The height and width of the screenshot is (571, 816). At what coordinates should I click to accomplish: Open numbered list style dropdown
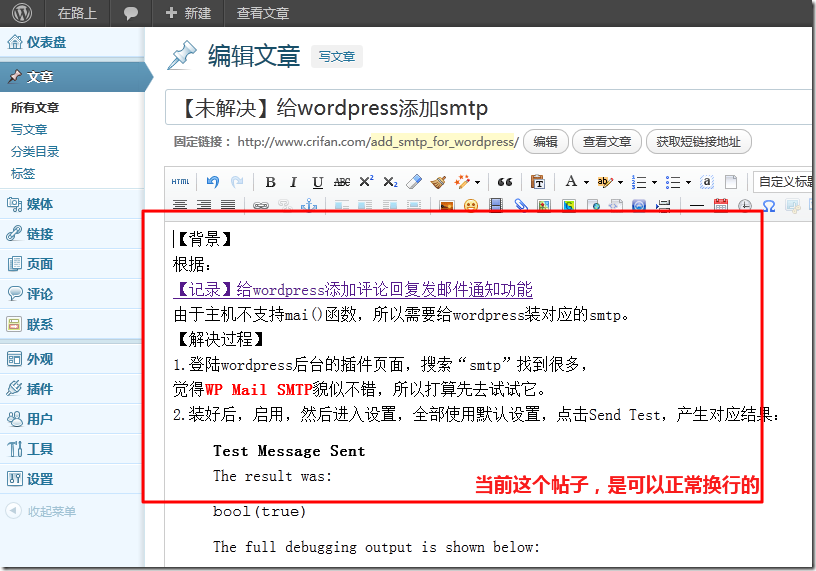tap(654, 182)
